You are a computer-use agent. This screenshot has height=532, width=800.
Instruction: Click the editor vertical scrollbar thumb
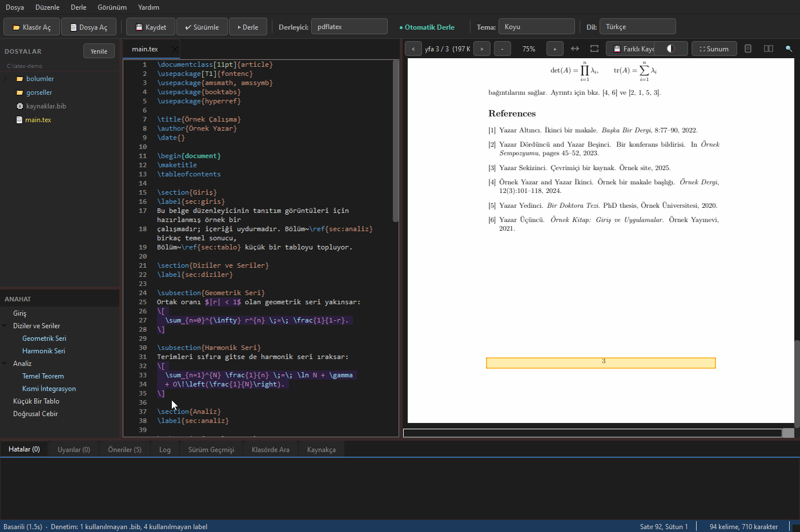[395, 141]
